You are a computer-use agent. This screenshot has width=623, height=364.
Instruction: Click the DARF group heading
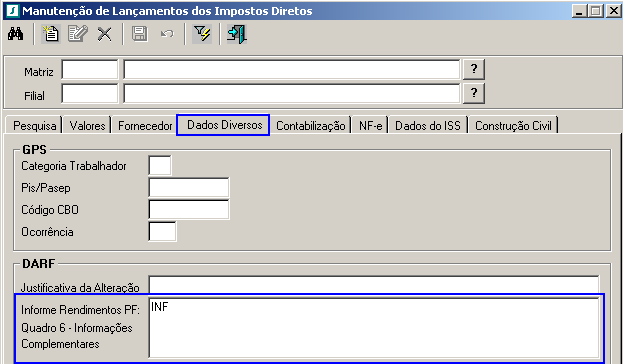click(39, 263)
